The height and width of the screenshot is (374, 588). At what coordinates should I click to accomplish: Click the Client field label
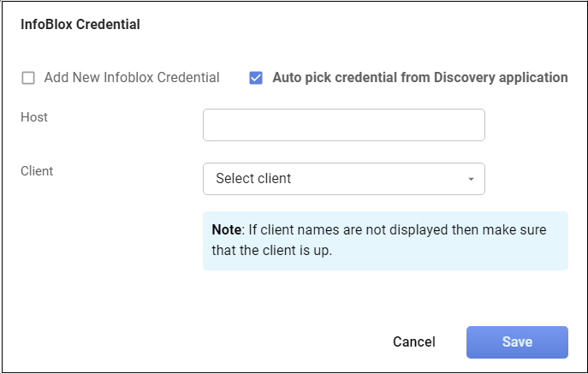pos(37,171)
